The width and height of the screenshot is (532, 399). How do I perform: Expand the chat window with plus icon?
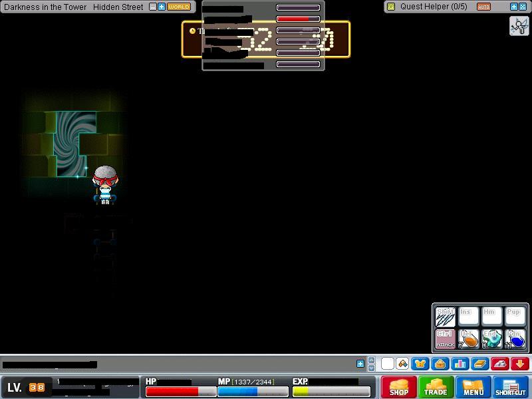[x=360, y=364]
